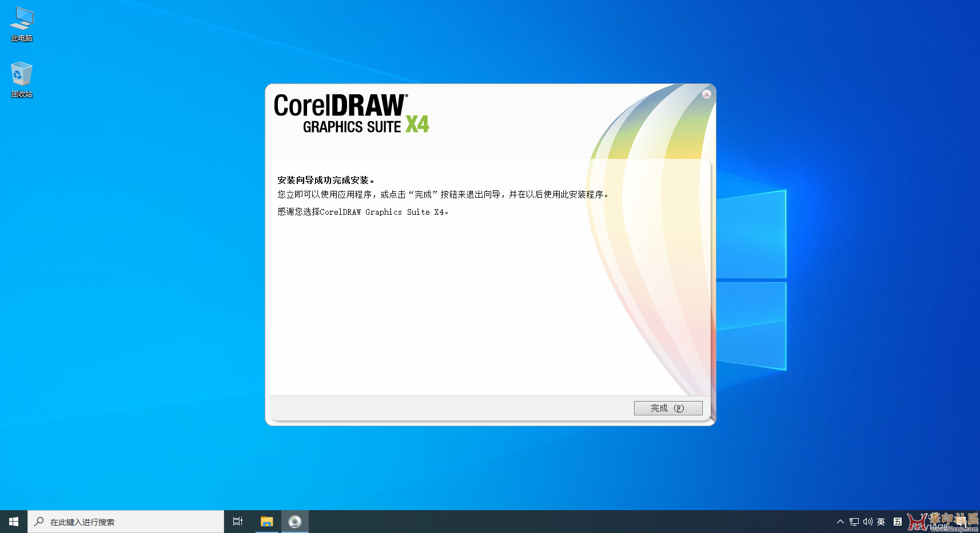Click the Show Desktop strip at taskbar end
This screenshot has height=533, width=980.
pos(978,522)
